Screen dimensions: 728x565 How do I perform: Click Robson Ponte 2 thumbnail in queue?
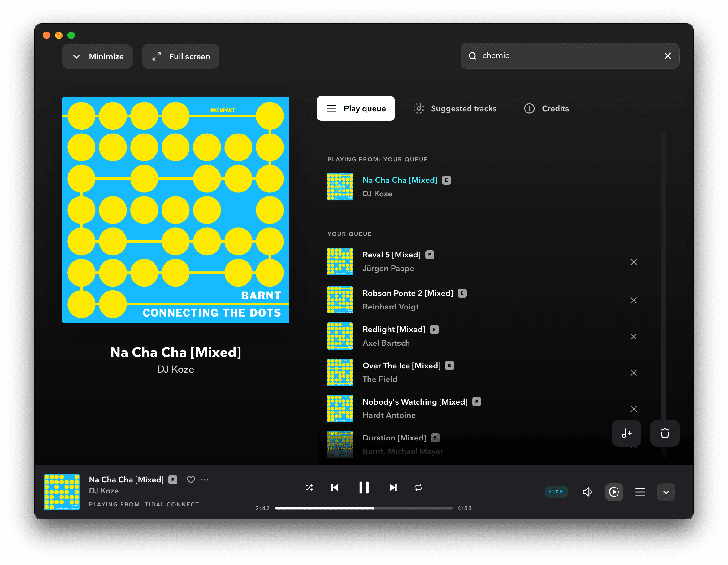point(340,300)
